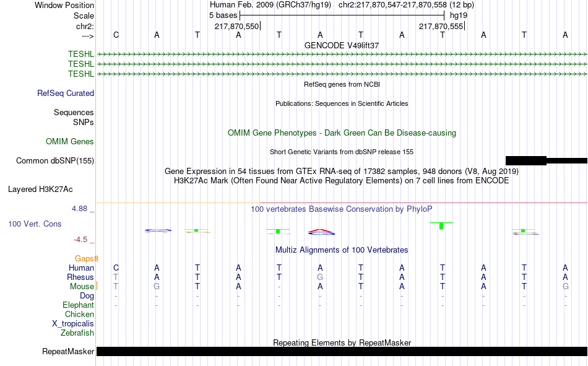The height and width of the screenshot is (366, 588).
Task: Click the black RepeatMasker element bar
Action: pyautogui.click(x=342, y=351)
